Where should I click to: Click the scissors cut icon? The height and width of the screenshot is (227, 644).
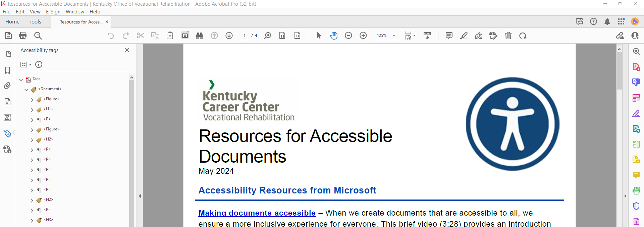[x=141, y=36]
